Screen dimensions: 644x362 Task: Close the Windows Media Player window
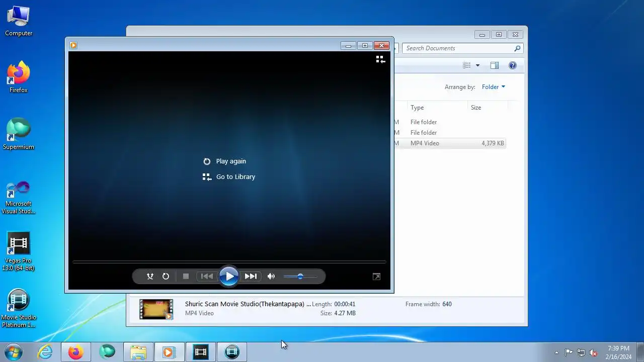(382, 46)
